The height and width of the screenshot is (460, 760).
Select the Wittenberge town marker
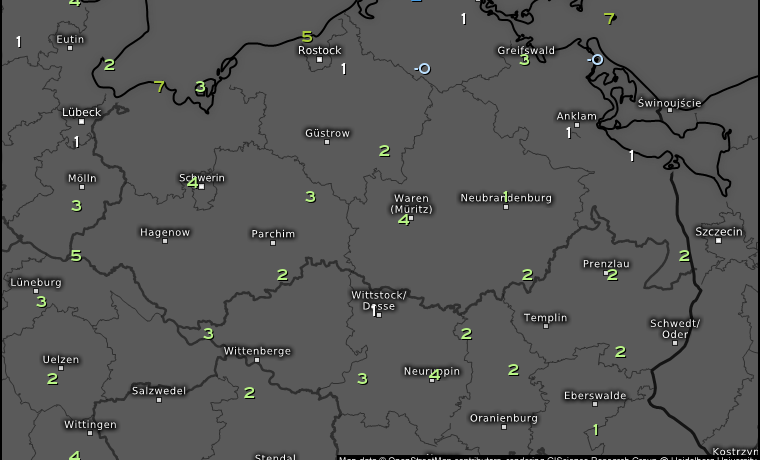pyautogui.click(x=257, y=360)
